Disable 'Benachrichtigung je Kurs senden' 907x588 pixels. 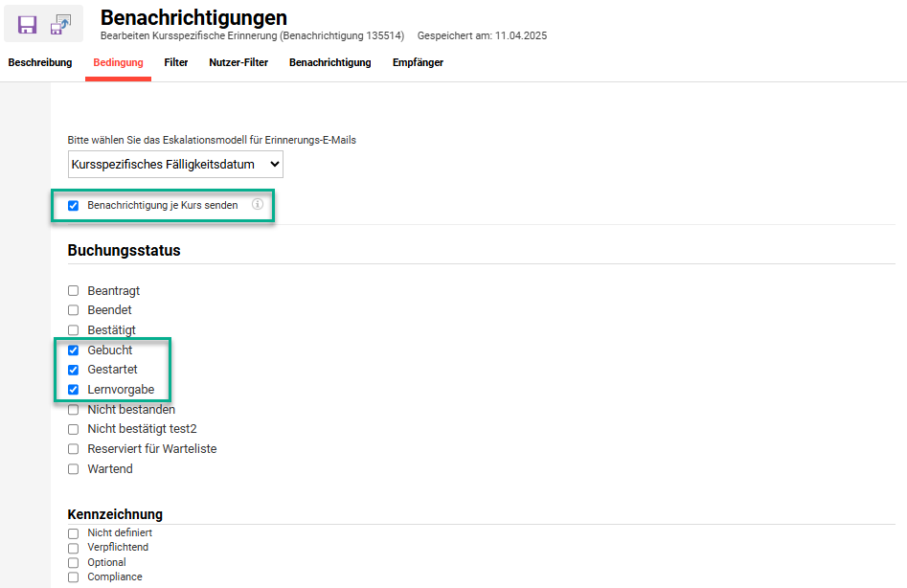73,204
